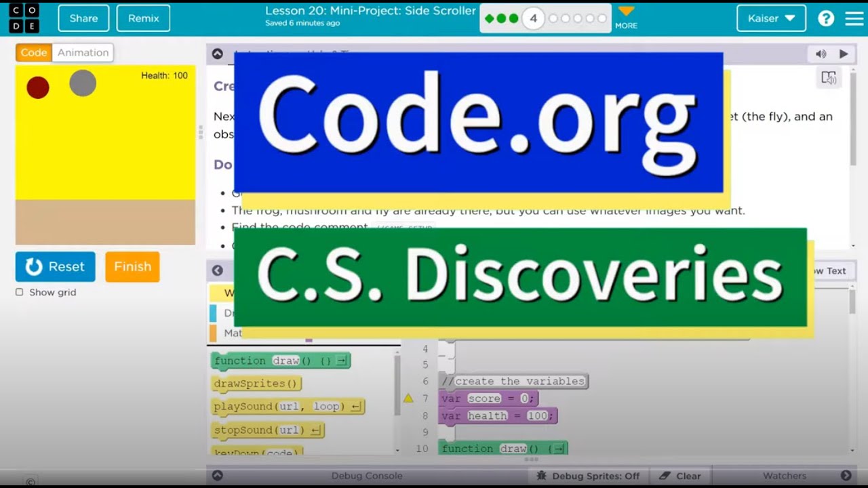
Task: Click function draw() block on line 10
Action: click(x=502, y=448)
